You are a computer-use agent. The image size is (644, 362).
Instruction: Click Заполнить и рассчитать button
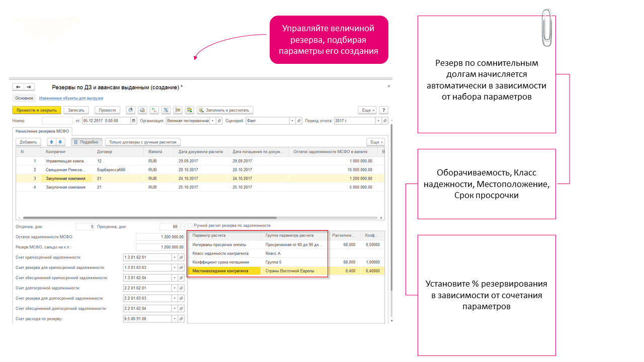pos(225,110)
